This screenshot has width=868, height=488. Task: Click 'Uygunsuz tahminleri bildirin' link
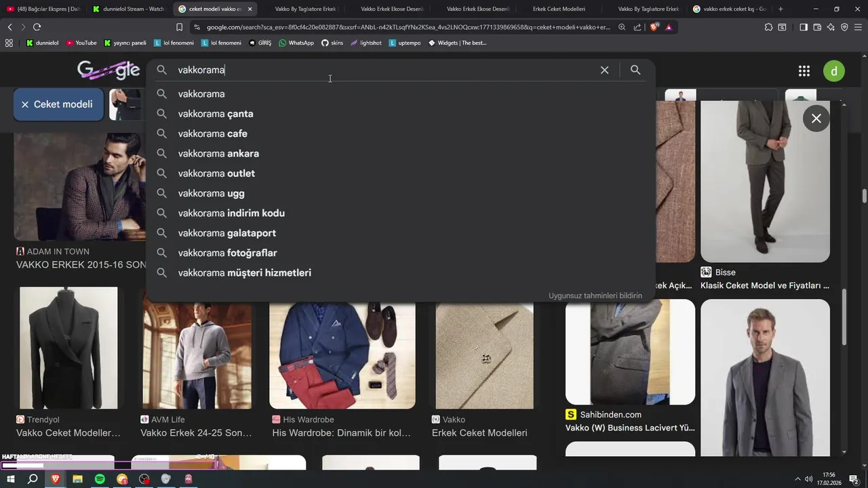[x=595, y=296]
